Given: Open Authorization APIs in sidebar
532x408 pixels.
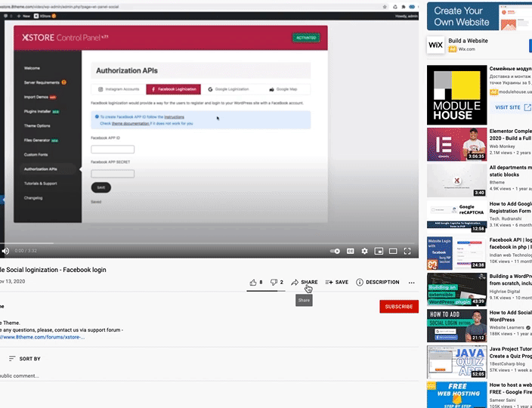Looking at the screenshot, I should click(40, 169).
